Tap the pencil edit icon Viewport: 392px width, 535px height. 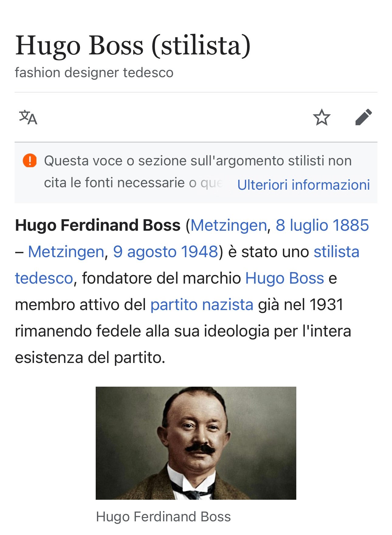(363, 117)
